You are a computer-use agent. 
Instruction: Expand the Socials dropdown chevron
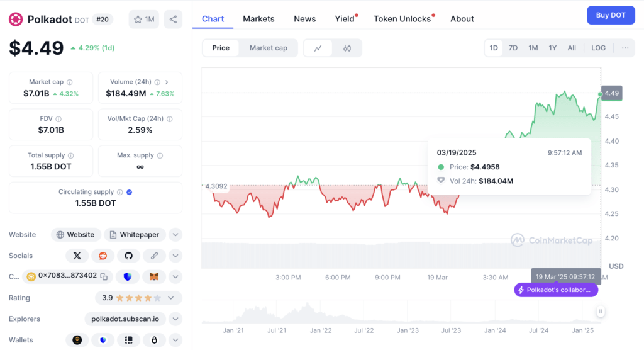pyautogui.click(x=175, y=256)
